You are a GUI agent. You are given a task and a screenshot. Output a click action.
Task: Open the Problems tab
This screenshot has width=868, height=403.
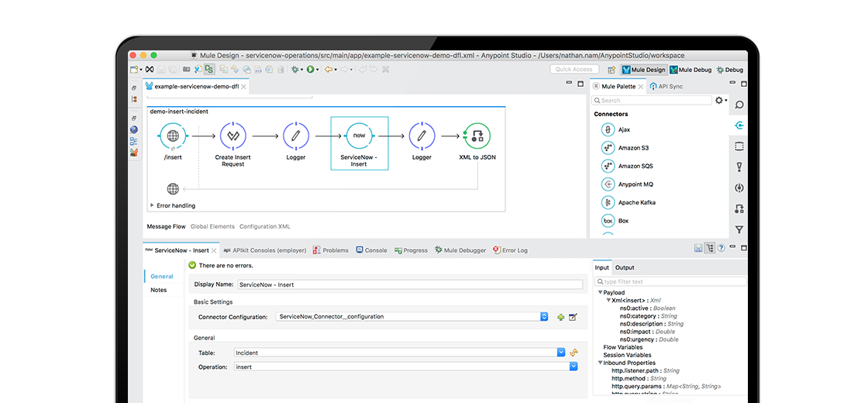pyautogui.click(x=330, y=250)
